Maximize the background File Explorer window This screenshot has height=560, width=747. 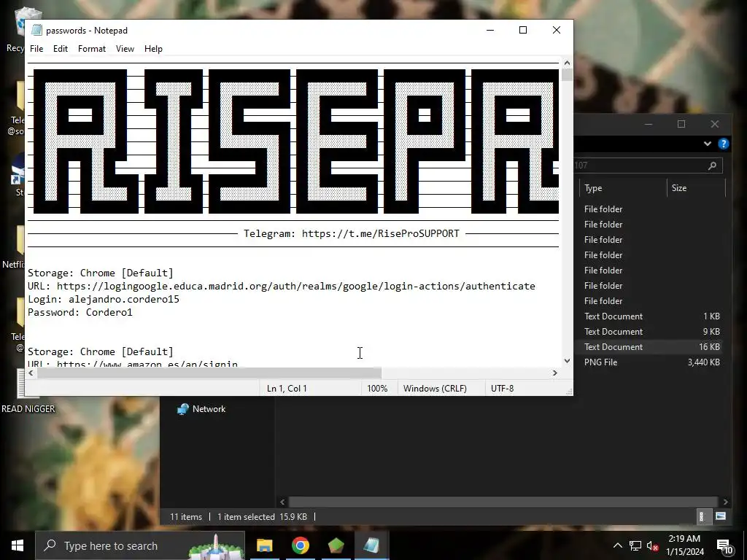point(681,124)
